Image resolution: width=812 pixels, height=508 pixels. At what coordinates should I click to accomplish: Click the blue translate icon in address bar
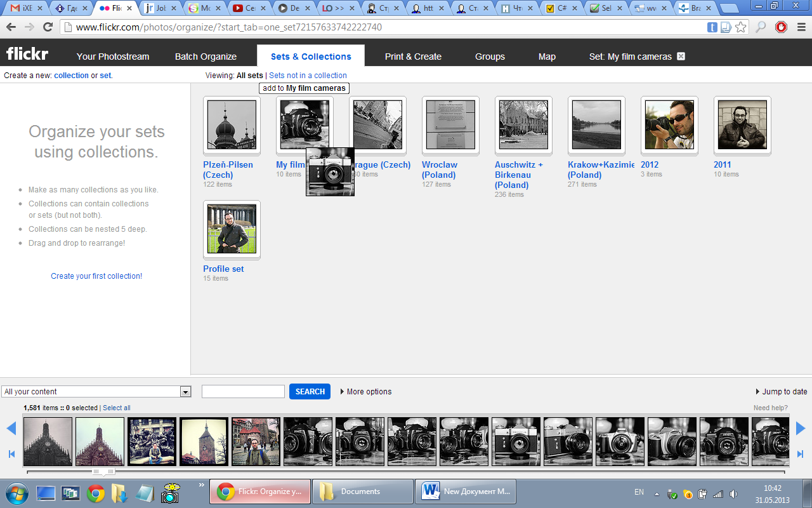click(712, 27)
